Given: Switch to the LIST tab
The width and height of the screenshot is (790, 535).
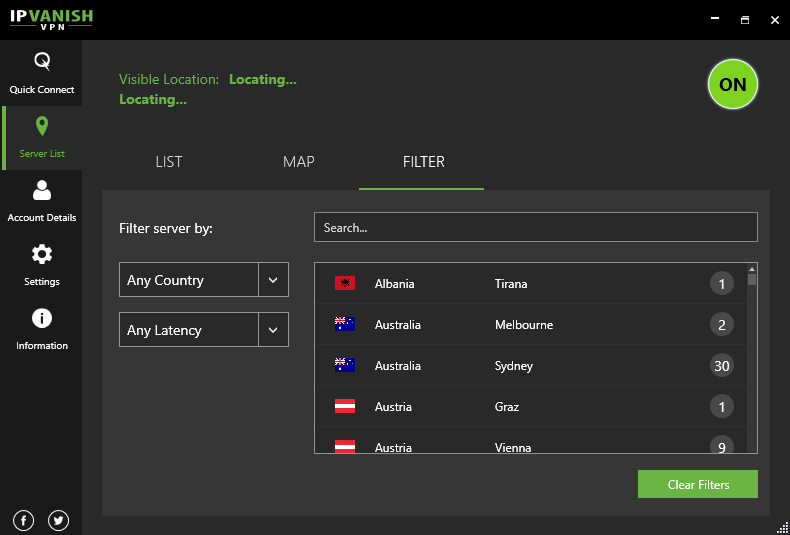Looking at the screenshot, I should click(169, 162).
